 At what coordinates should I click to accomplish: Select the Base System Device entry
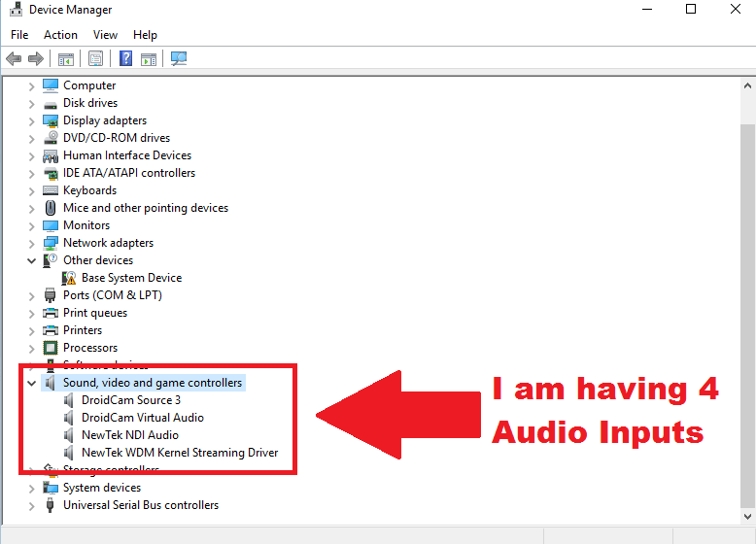pyautogui.click(x=131, y=278)
